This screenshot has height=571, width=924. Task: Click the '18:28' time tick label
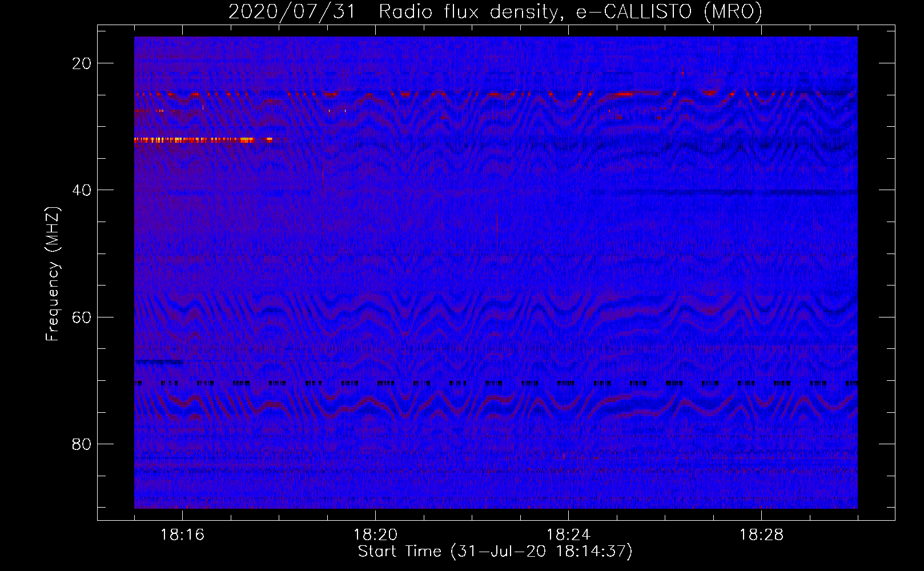pyautogui.click(x=761, y=535)
